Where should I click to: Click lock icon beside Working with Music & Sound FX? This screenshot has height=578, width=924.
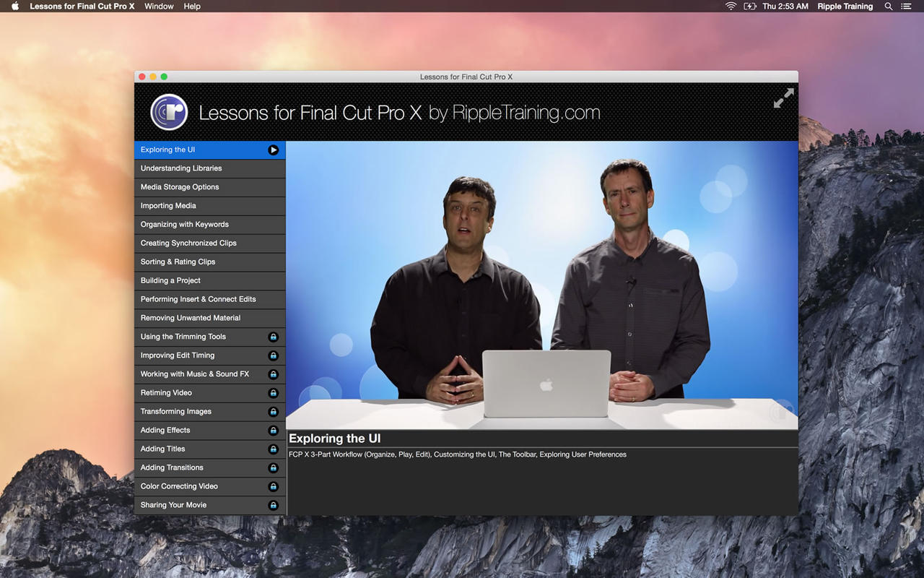pyautogui.click(x=273, y=374)
